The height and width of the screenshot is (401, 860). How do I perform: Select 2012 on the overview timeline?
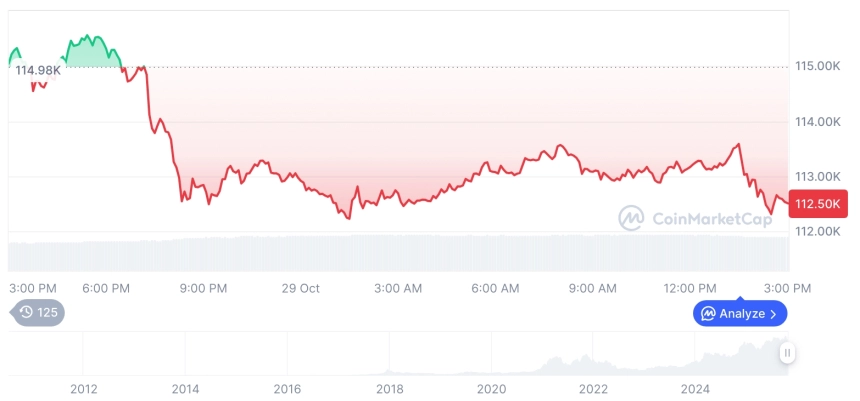[84, 389]
